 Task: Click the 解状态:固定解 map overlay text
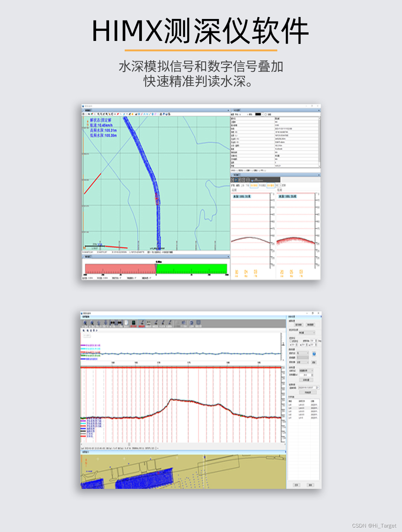click(x=100, y=120)
